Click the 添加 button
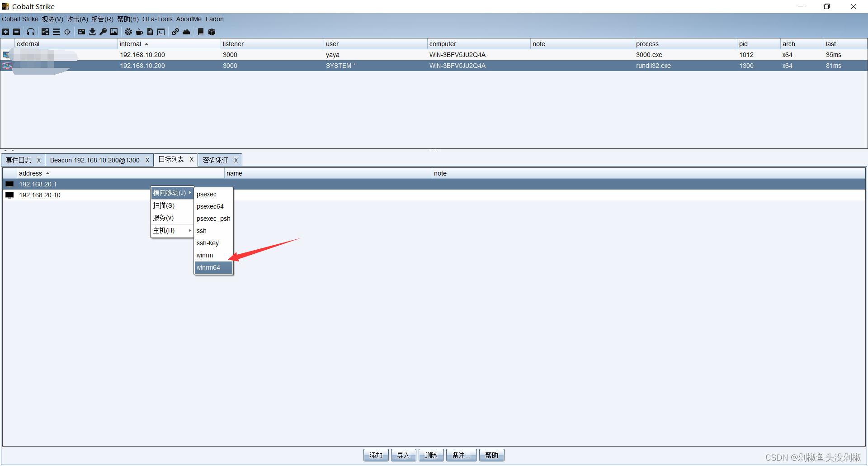The height and width of the screenshot is (466, 868). 376,455
